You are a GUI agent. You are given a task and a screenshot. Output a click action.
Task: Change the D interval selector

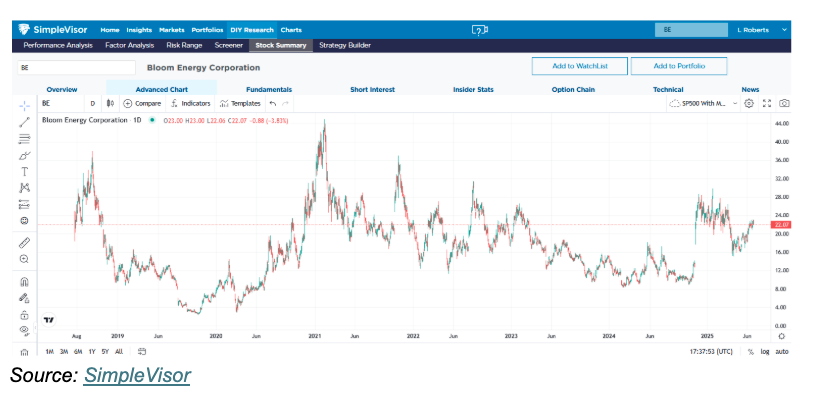tap(93, 103)
